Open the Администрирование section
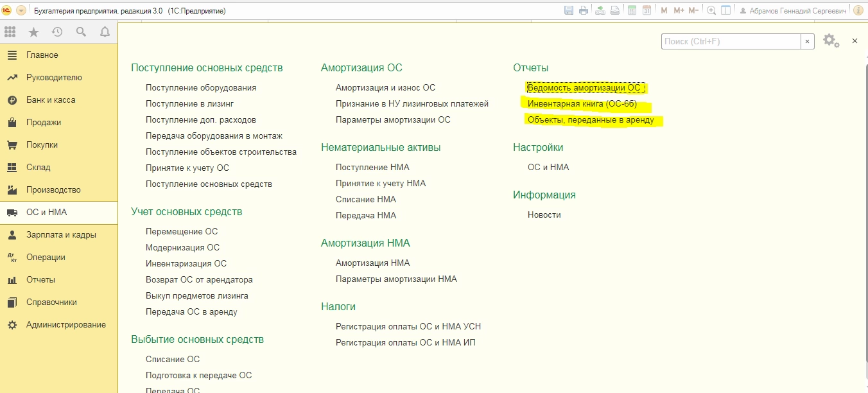868x393 pixels. [59, 325]
